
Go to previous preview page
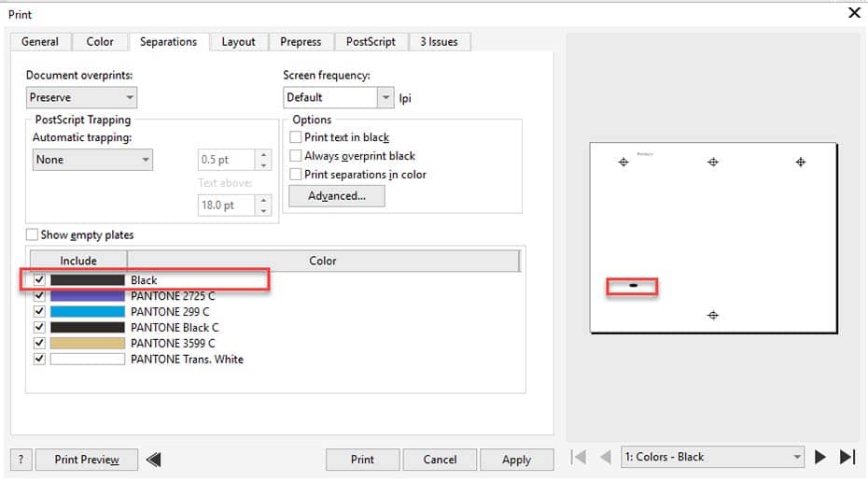pyautogui.click(x=606, y=457)
